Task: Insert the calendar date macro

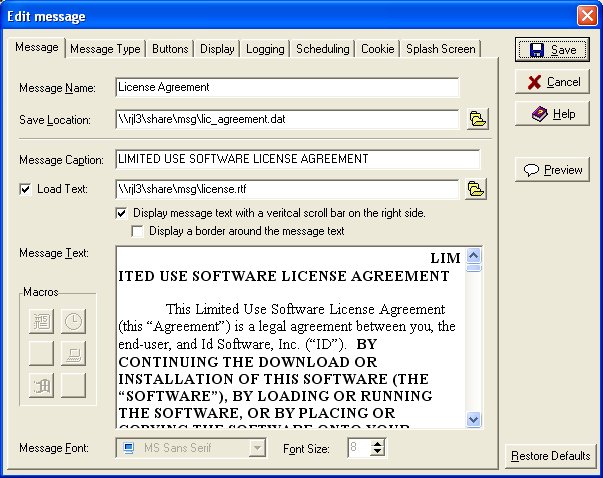Action: [x=41, y=321]
